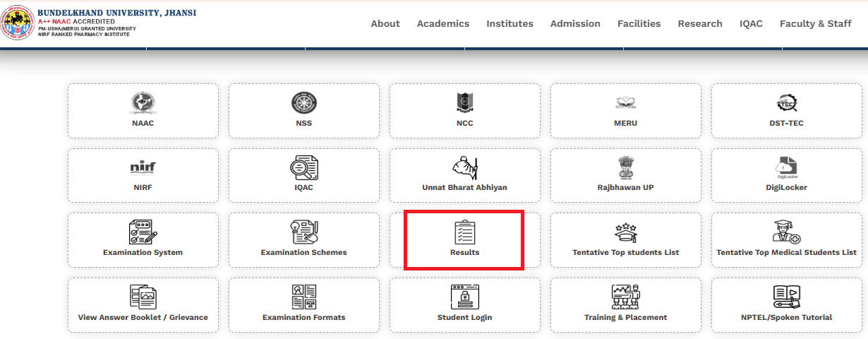This screenshot has height=339, width=868.
Task: Click the Tentative Top students graduation cap icon
Action: coord(626,233)
